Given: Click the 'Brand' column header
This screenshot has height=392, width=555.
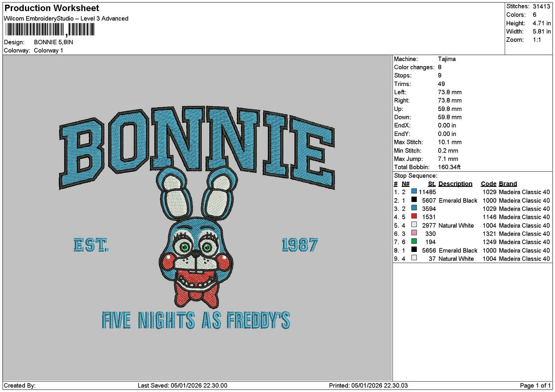Looking at the screenshot, I should pyautogui.click(x=508, y=184).
